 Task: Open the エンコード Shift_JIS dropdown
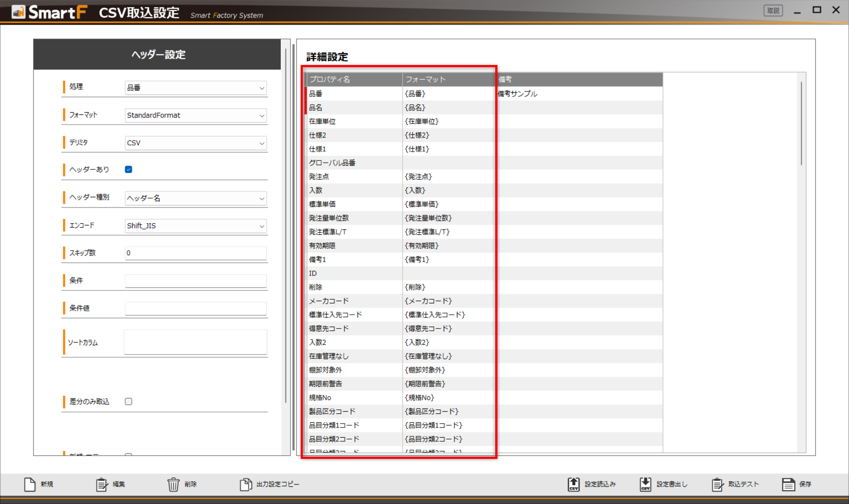coord(195,226)
